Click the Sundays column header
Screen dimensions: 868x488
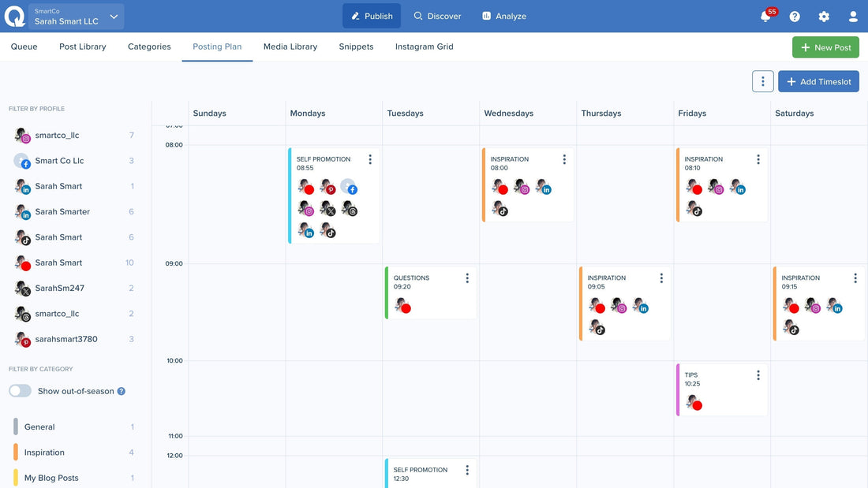coord(209,114)
